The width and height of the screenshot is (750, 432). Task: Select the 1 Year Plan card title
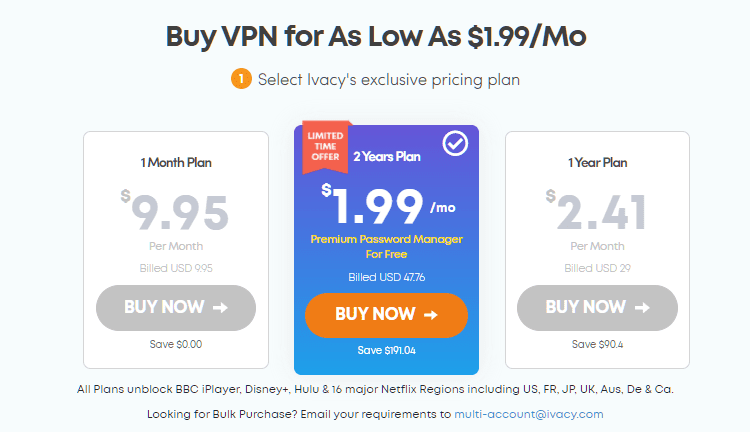(x=597, y=163)
